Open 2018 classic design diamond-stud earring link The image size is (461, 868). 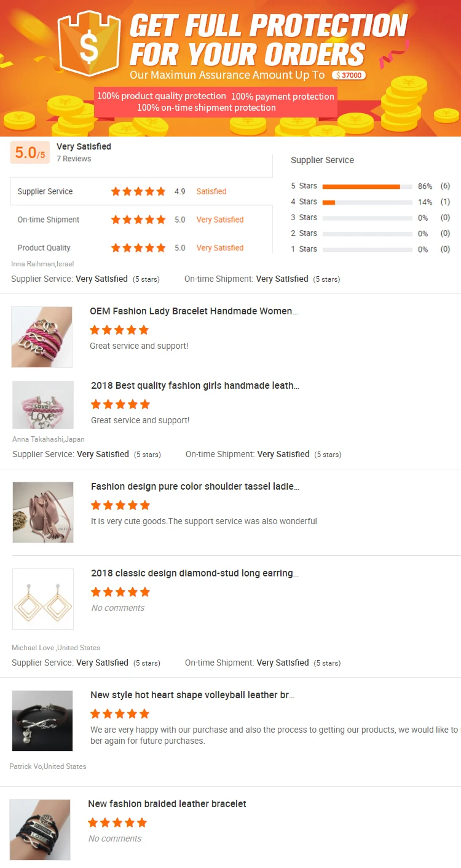tap(195, 573)
